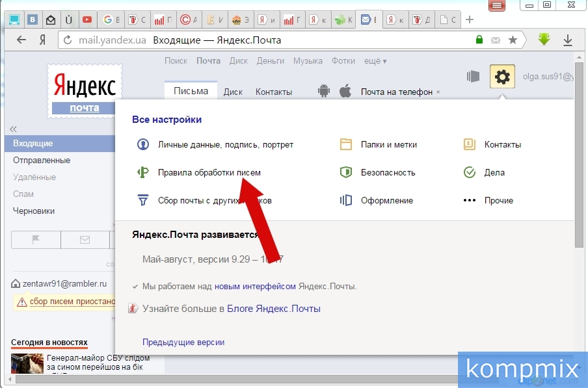Mark messages with the flag button

pyautogui.click(x=36, y=239)
